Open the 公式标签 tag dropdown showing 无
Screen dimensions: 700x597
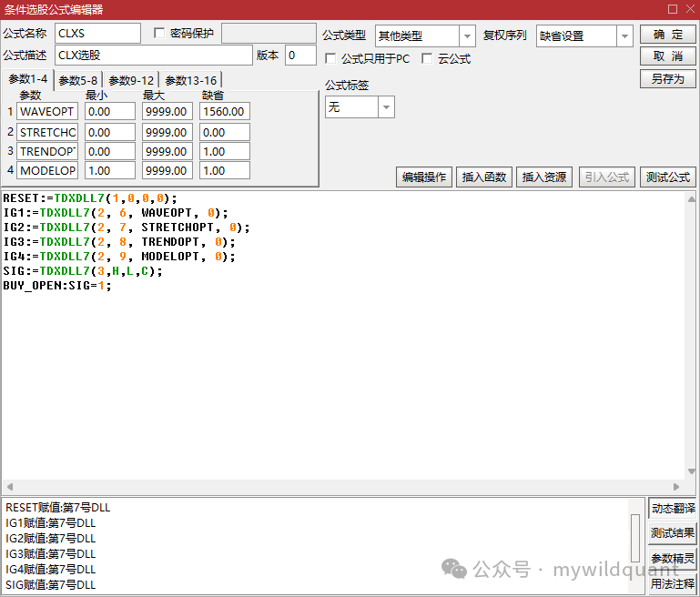pyautogui.click(x=386, y=107)
